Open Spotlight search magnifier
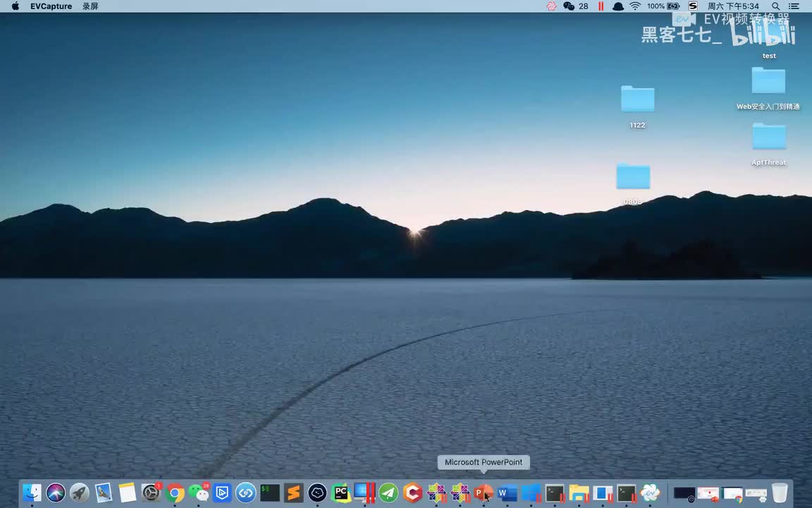 (775, 6)
